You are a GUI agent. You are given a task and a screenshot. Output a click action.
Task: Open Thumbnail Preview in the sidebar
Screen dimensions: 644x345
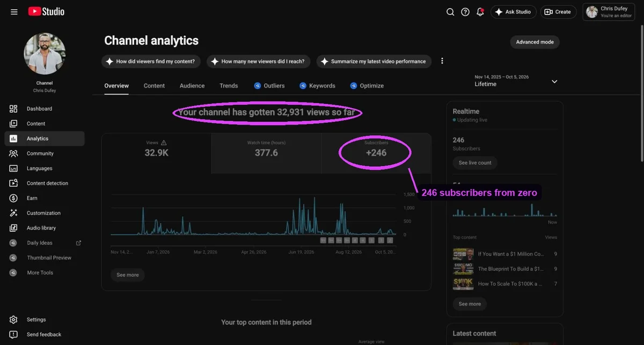(x=45, y=258)
